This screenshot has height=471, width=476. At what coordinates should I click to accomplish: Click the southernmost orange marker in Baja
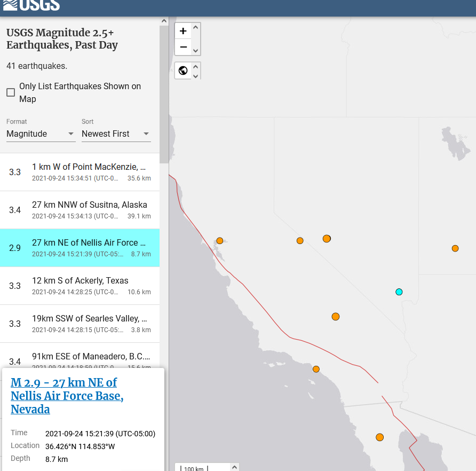(x=380, y=437)
